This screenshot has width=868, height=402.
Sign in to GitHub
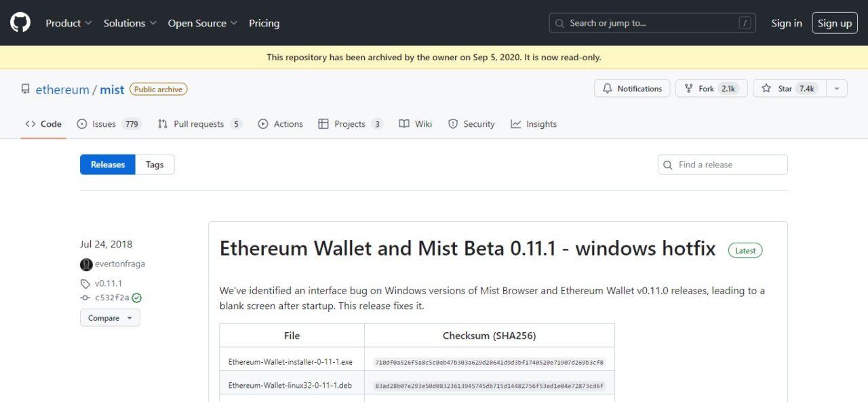787,23
